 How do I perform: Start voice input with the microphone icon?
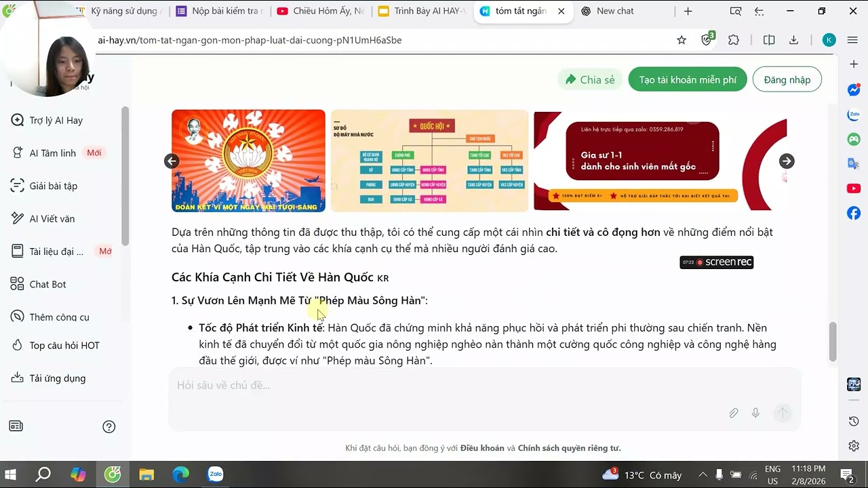click(x=755, y=413)
